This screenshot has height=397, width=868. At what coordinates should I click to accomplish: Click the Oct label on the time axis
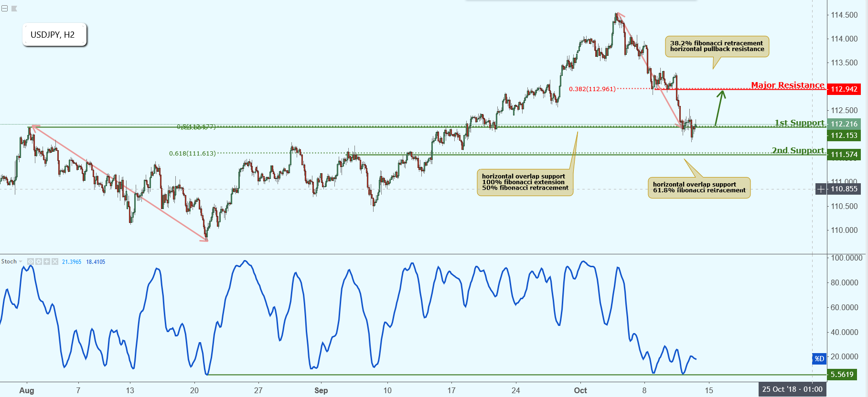click(580, 390)
